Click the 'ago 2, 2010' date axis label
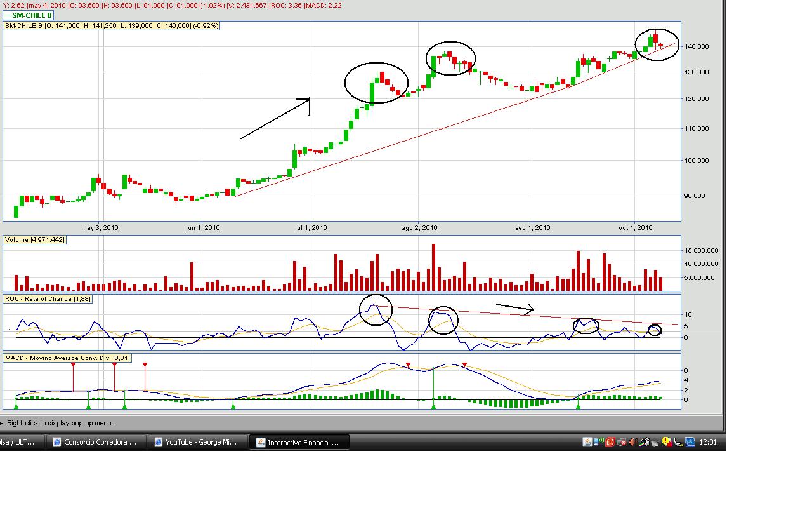 (419, 227)
